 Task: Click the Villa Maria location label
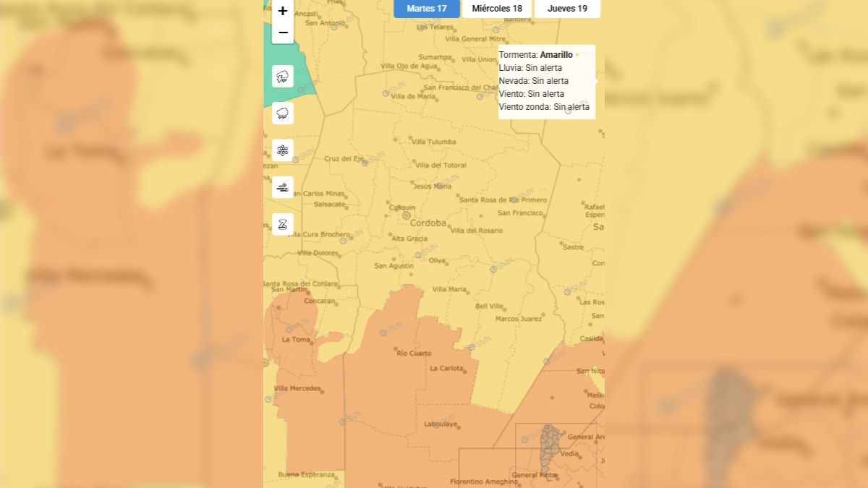(x=449, y=289)
